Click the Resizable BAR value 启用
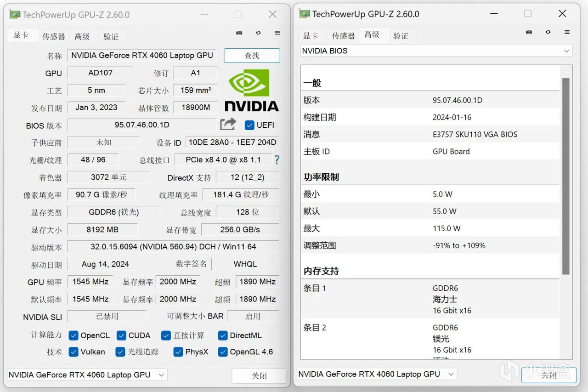The height and width of the screenshot is (392, 588). point(253,317)
